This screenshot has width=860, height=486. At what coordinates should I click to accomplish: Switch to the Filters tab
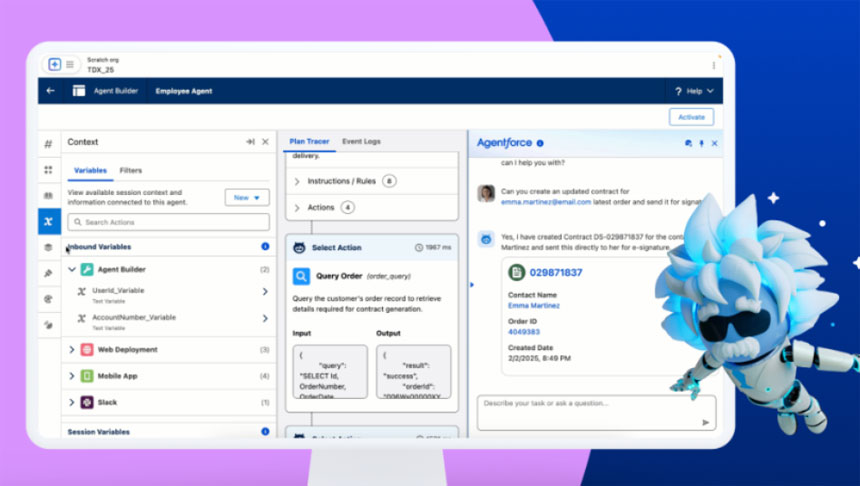[131, 171]
